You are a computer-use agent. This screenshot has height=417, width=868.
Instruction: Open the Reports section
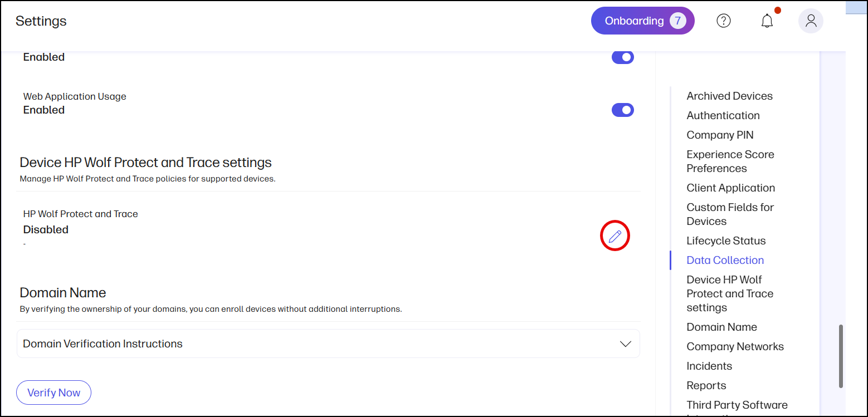706,385
